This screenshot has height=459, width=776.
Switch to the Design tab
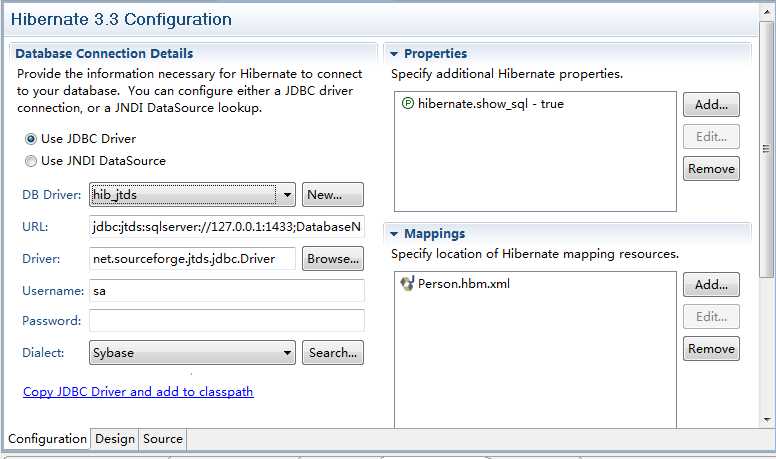[115, 439]
